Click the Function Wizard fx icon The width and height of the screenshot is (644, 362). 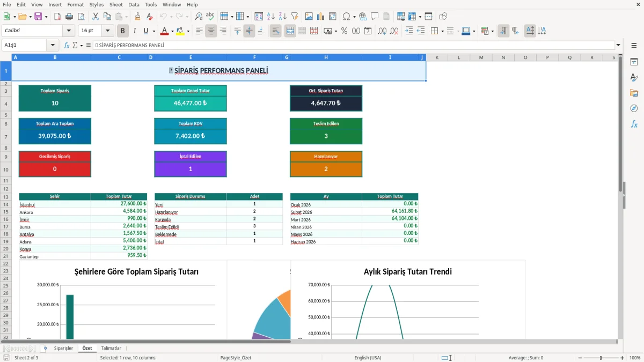pos(67,45)
